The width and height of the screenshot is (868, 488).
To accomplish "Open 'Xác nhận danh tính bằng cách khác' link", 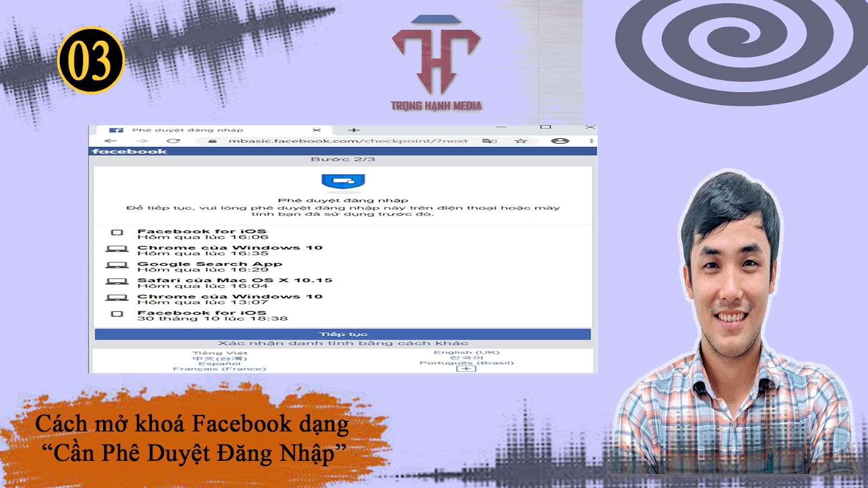I will point(343,343).
